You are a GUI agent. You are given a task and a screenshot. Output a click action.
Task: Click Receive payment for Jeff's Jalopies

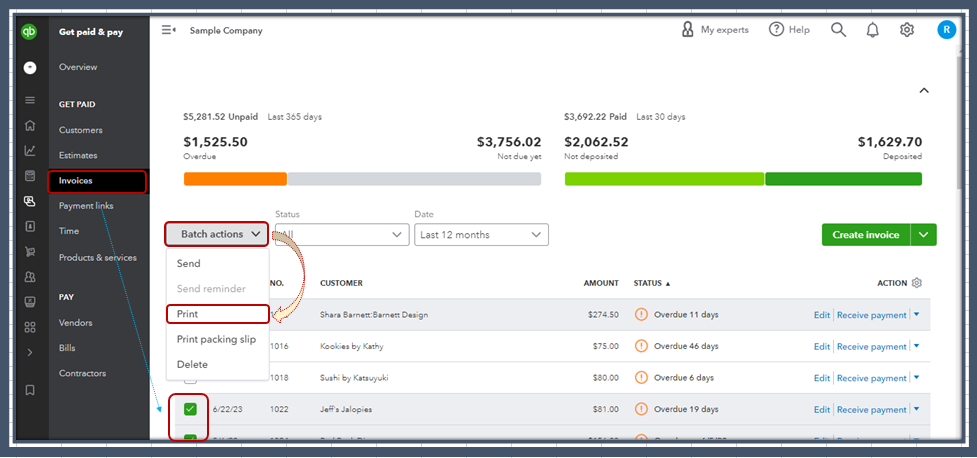click(872, 409)
